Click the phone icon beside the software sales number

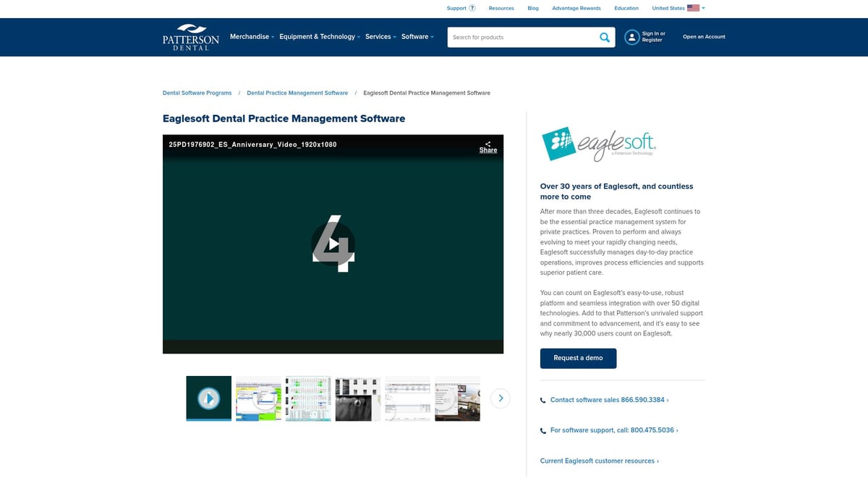tap(542, 400)
